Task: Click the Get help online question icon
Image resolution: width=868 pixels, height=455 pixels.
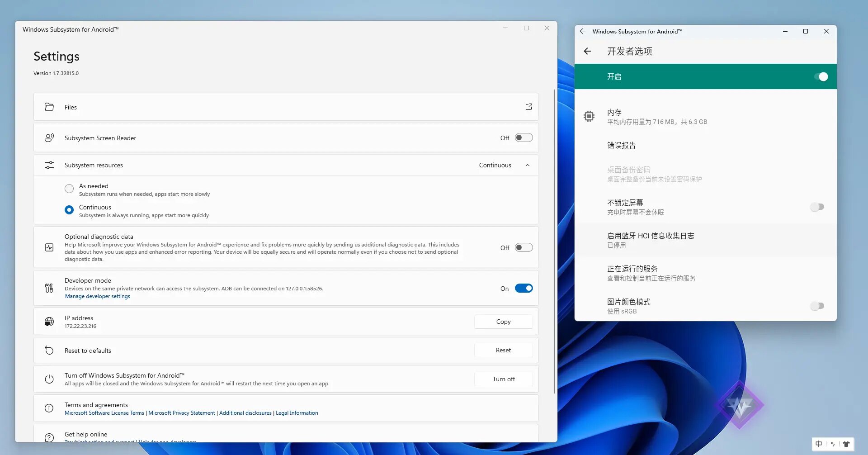Action: pos(49,437)
